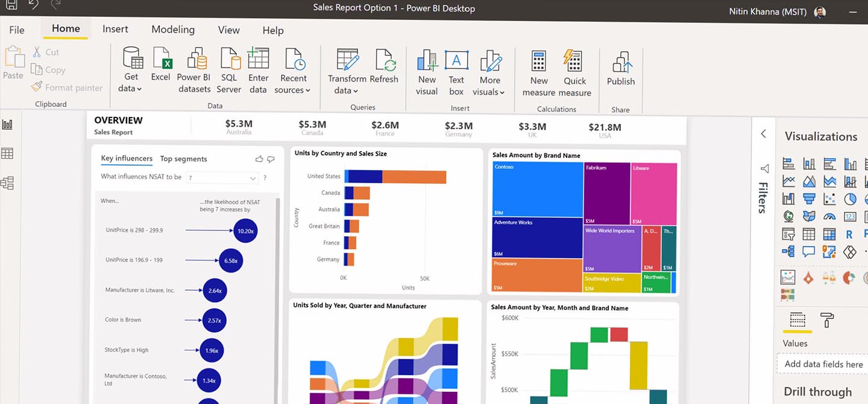Screen dimensions: 868x404
Task: Select the stacked bar chart visualization
Action: 788,163
